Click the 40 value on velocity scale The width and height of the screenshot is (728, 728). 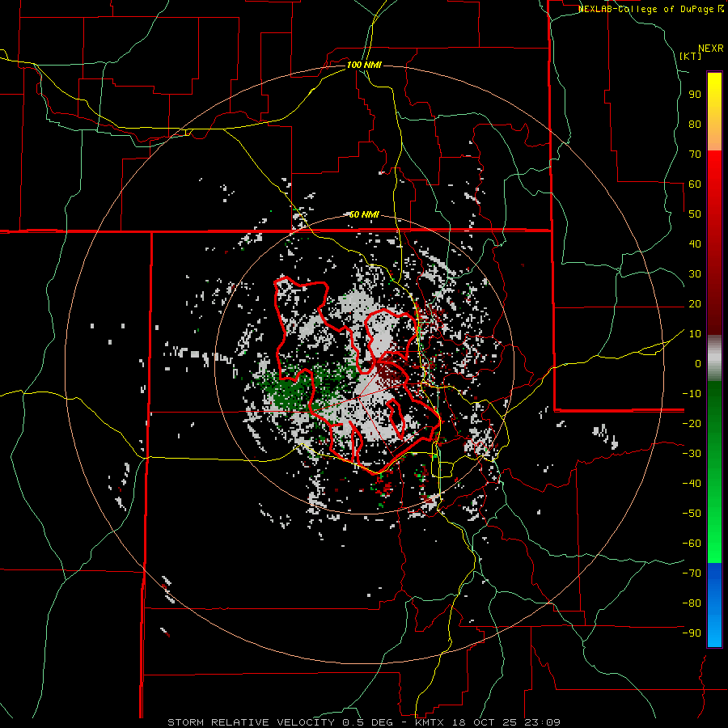(695, 243)
